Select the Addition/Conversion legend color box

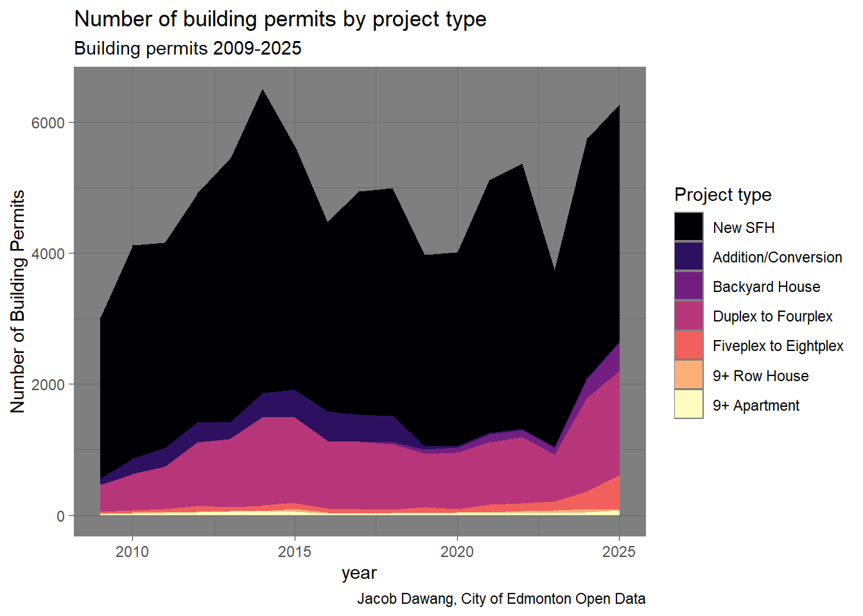pyautogui.click(x=688, y=257)
